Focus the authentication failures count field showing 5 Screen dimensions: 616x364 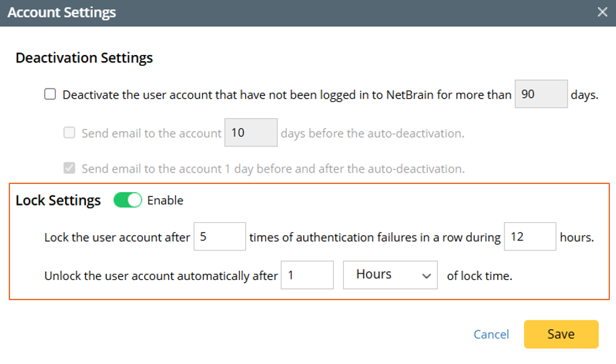click(219, 237)
